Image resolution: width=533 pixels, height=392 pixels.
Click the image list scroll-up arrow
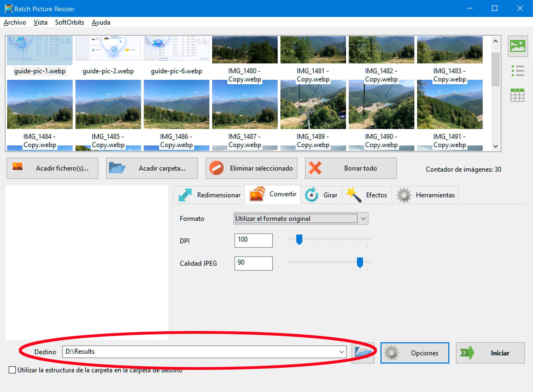pos(496,41)
